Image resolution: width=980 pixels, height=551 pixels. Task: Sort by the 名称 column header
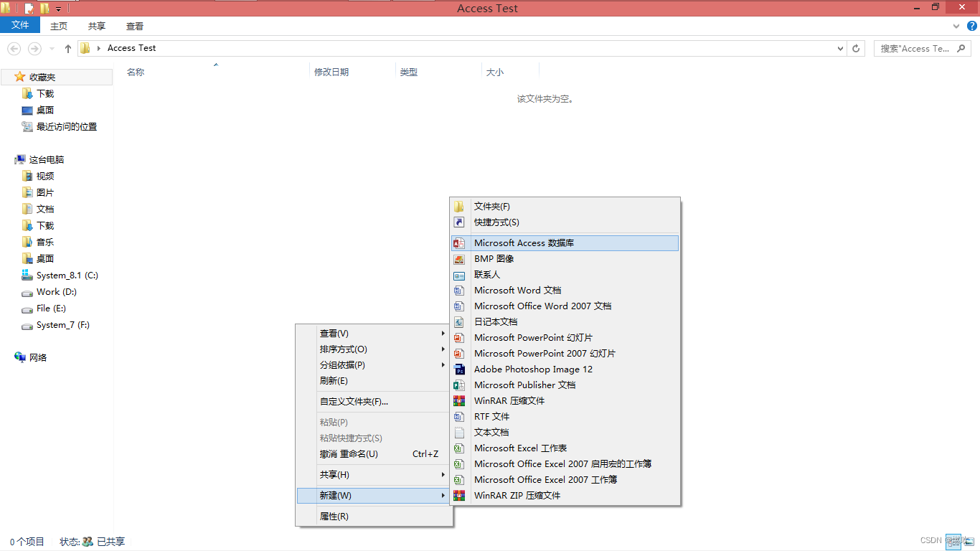[136, 72]
